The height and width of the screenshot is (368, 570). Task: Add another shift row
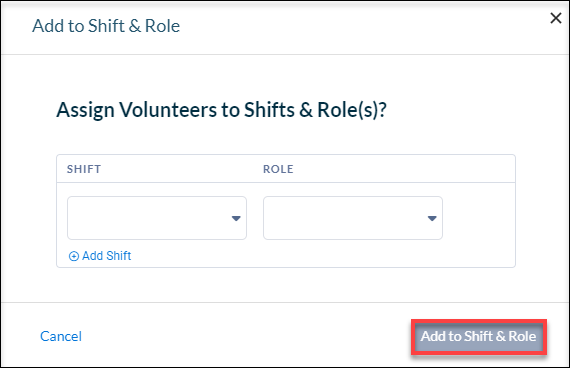point(100,256)
